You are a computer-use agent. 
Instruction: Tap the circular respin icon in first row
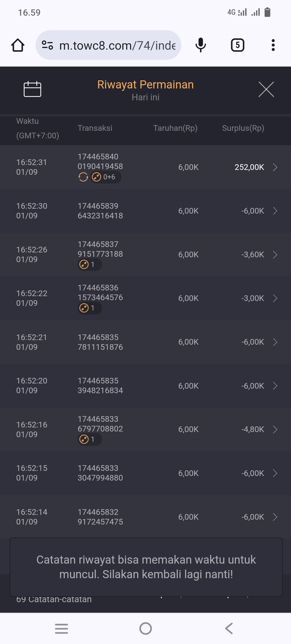point(83,177)
